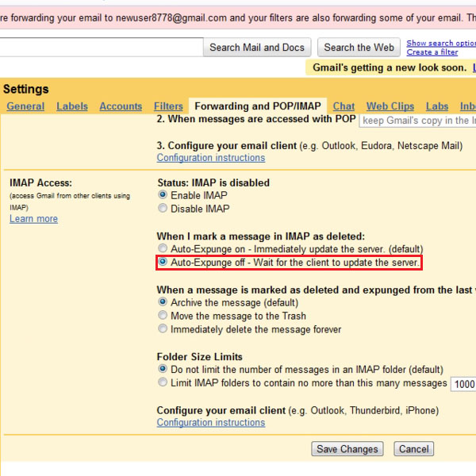The height and width of the screenshot is (476, 476).
Task: Click the Settings heading text
Action: click(x=26, y=89)
